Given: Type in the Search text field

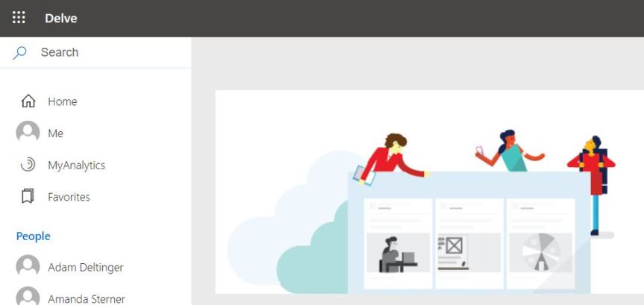Looking at the screenshot, I should [112, 52].
